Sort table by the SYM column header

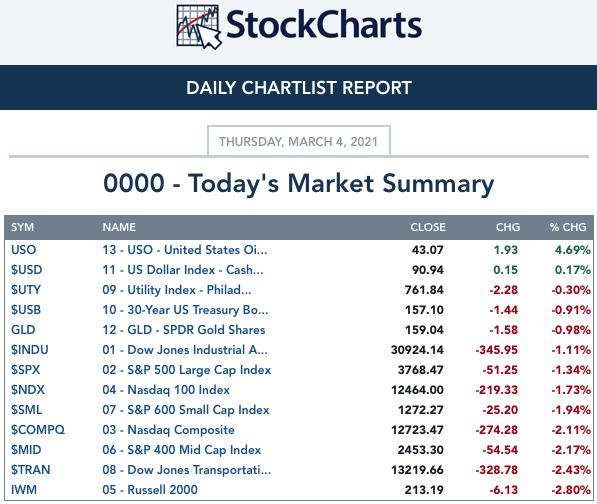click(22, 227)
